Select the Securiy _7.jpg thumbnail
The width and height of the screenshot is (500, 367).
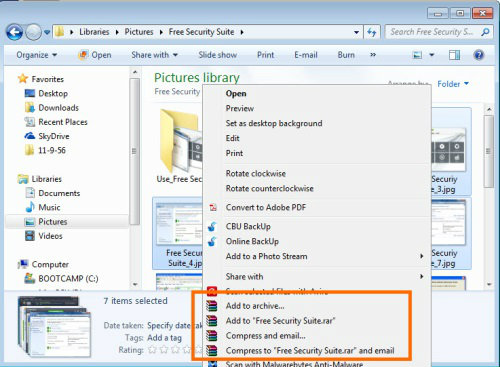(x=451, y=233)
